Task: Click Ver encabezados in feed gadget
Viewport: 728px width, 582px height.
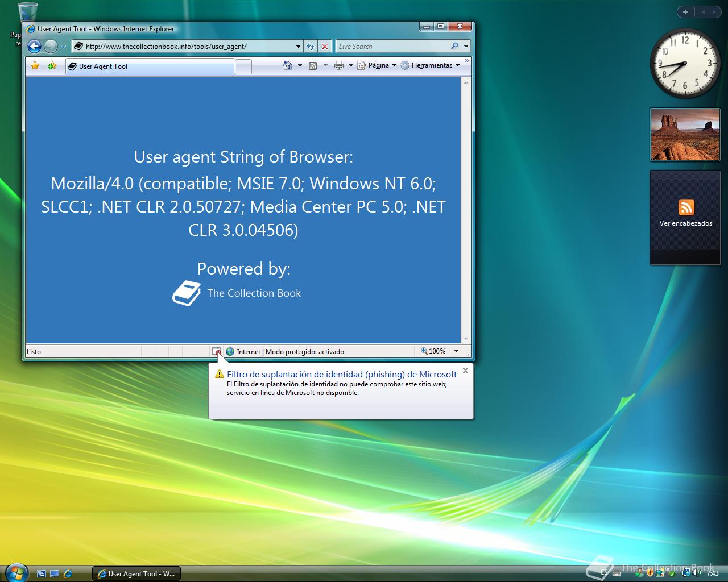Action: click(x=686, y=223)
